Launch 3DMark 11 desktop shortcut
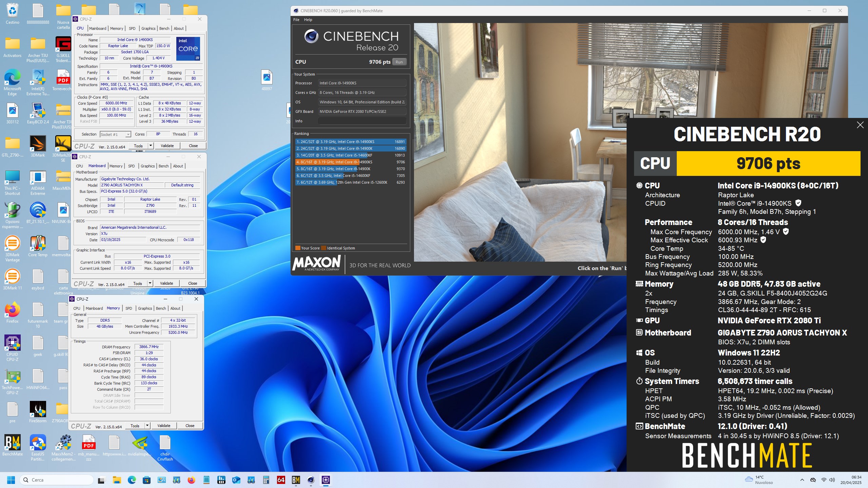This screenshot has width=868, height=488. pyautogui.click(x=12, y=280)
